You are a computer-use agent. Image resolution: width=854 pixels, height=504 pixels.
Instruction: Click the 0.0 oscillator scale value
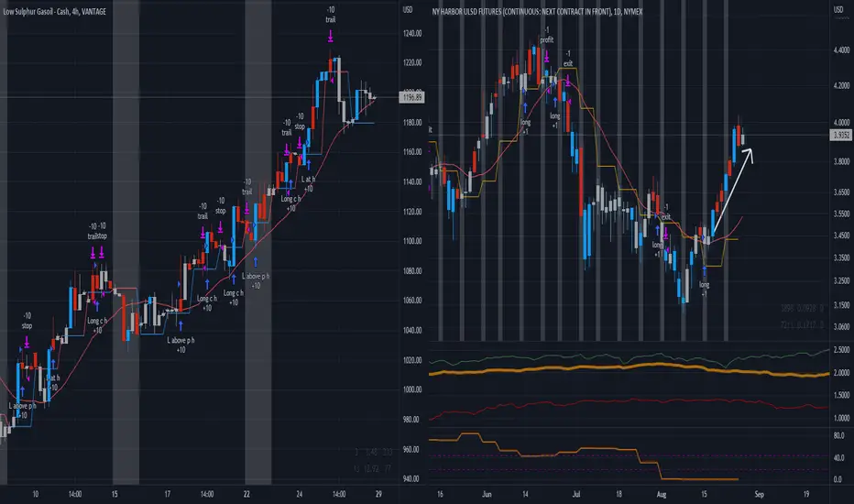pyautogui.click(x=838, y=479)
